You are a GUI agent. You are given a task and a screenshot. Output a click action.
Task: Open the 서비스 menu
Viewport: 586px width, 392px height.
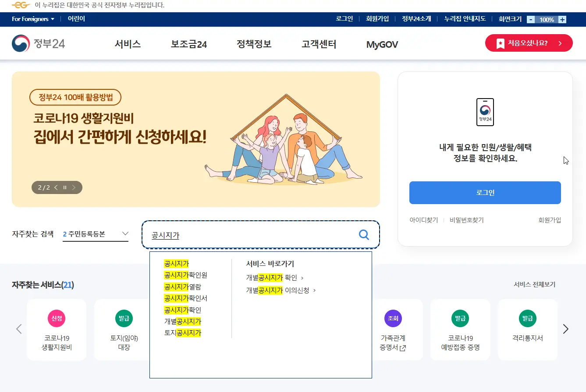coord(128,44)
